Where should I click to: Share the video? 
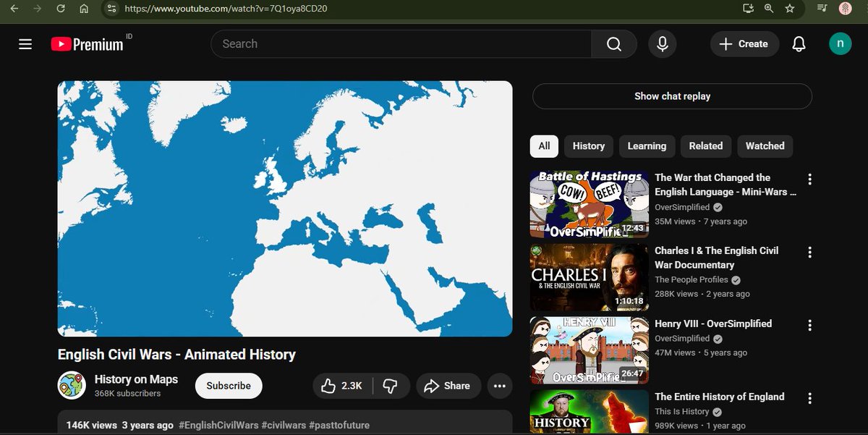pyautogui.click(x=448, y=386)
